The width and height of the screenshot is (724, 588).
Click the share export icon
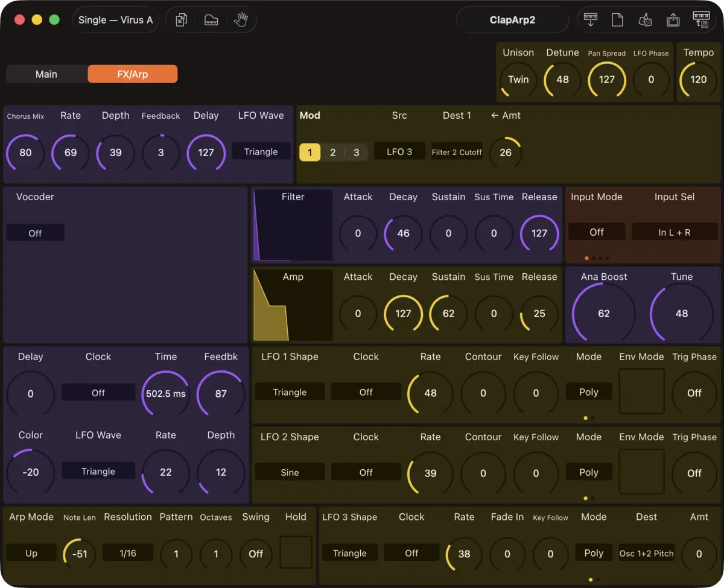[x=673, y=20]
